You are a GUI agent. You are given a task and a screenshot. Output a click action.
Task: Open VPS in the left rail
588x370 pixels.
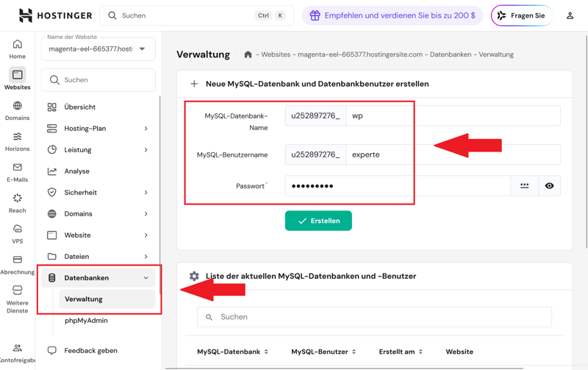[x=17, y=234]
